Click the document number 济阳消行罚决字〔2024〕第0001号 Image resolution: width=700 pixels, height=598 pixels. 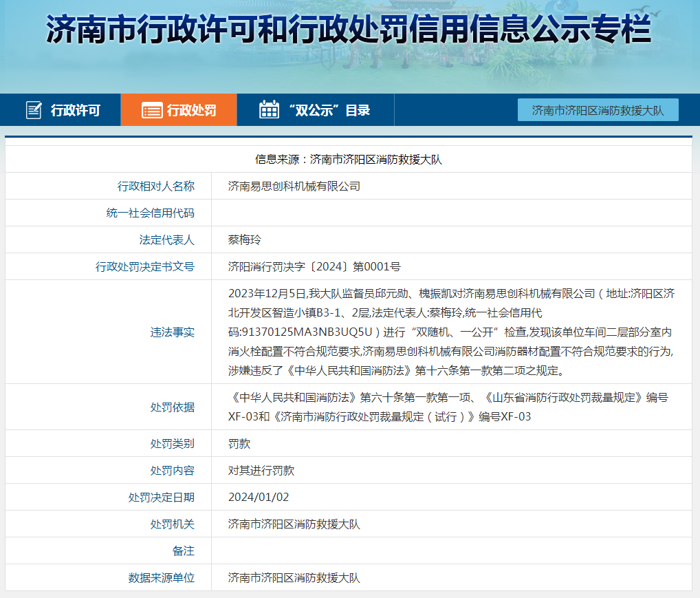pyautogui.click(x=314, y=266)
